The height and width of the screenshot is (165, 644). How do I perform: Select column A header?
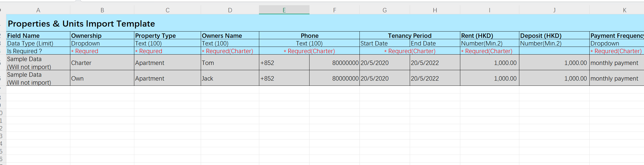coord(38,10)
